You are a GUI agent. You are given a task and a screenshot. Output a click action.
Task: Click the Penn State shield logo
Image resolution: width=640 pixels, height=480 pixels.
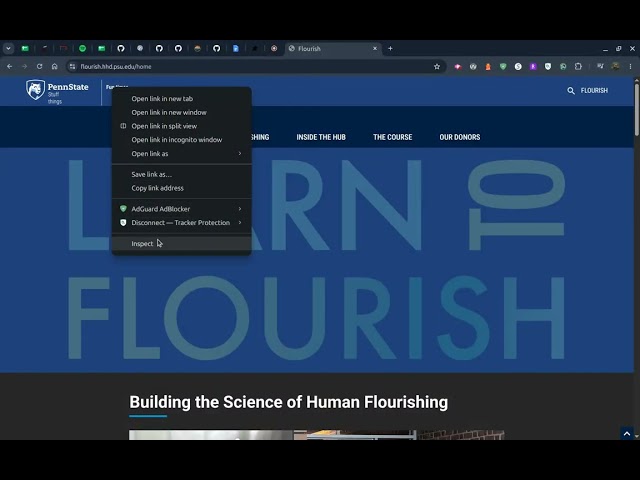click(36, 90)
